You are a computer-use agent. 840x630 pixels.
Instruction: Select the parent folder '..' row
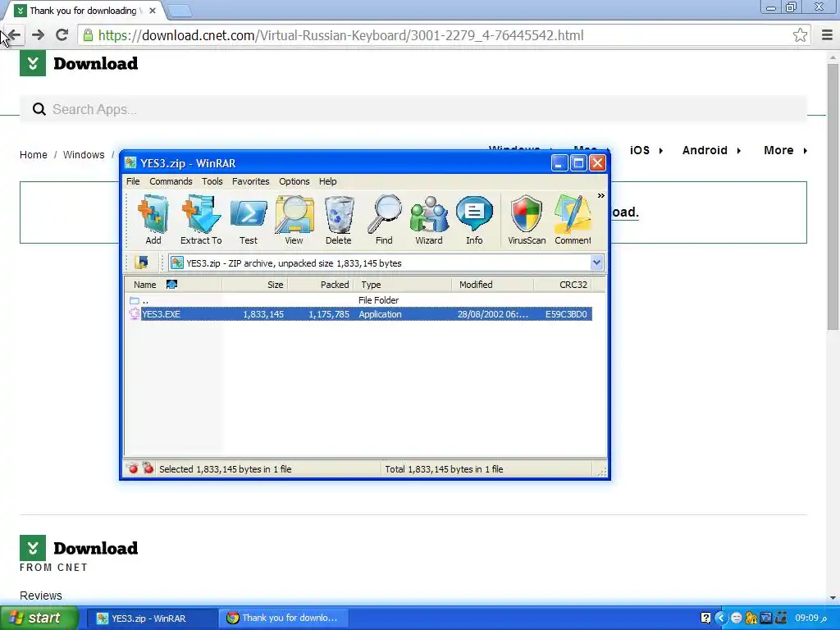coord(360,300)
